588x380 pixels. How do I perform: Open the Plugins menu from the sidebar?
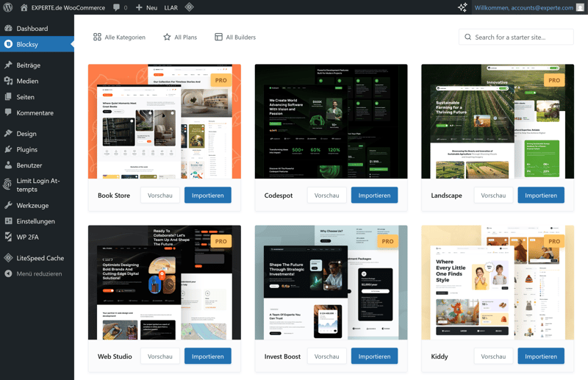pos(26,149)
